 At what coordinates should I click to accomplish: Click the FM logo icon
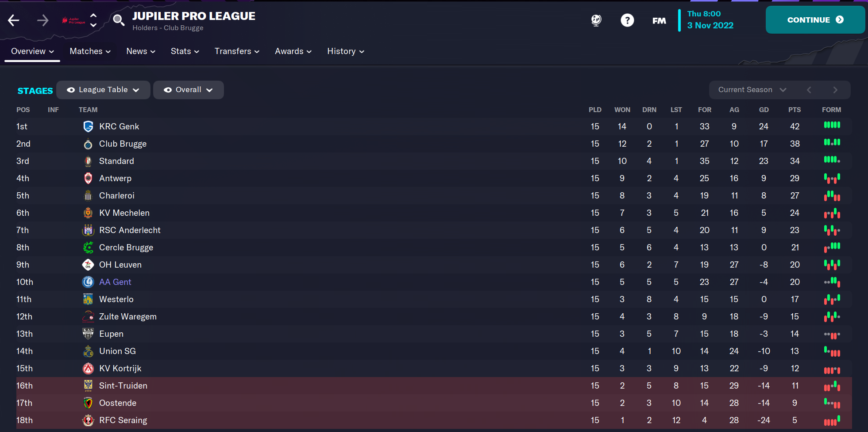[x=659, y=20]
